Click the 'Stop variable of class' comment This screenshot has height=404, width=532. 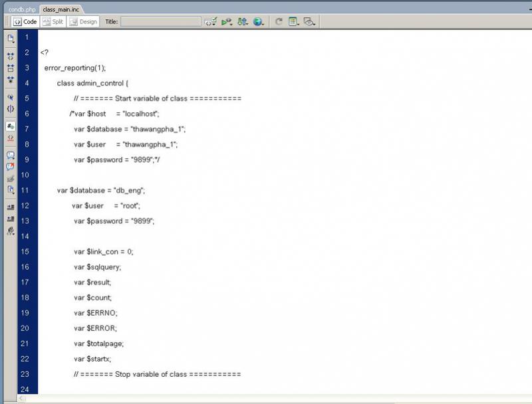coord(157,374)
